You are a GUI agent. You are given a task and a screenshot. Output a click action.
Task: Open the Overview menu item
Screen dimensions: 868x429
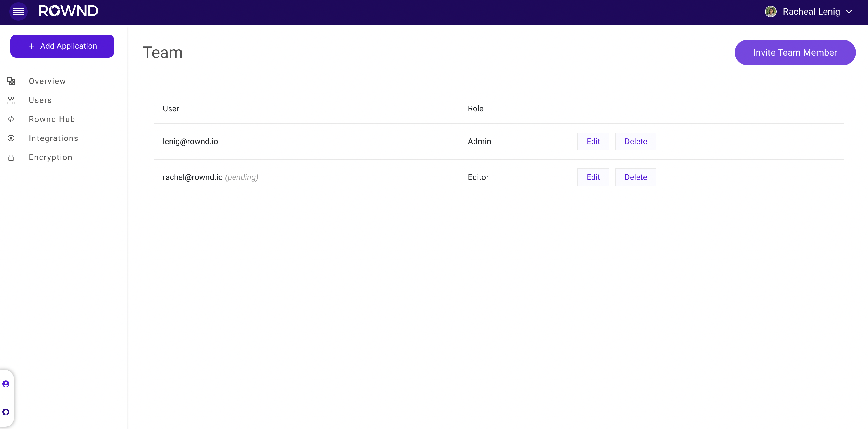47,81
